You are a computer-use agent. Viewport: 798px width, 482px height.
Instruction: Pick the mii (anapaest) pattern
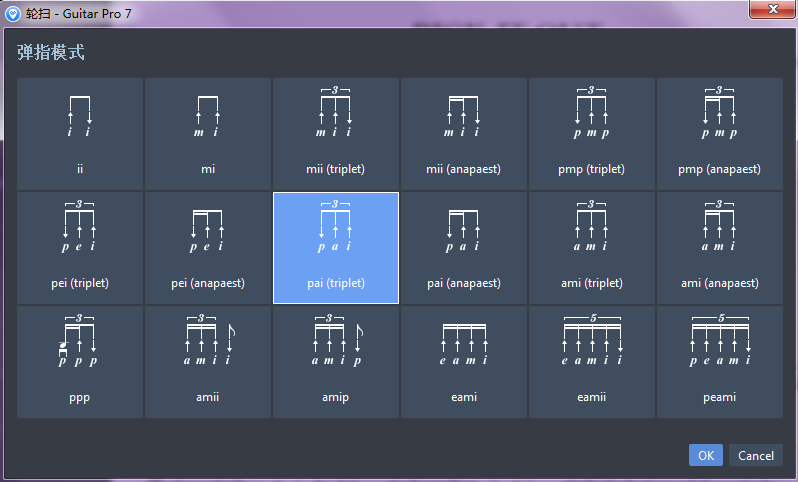coord(464,133)
